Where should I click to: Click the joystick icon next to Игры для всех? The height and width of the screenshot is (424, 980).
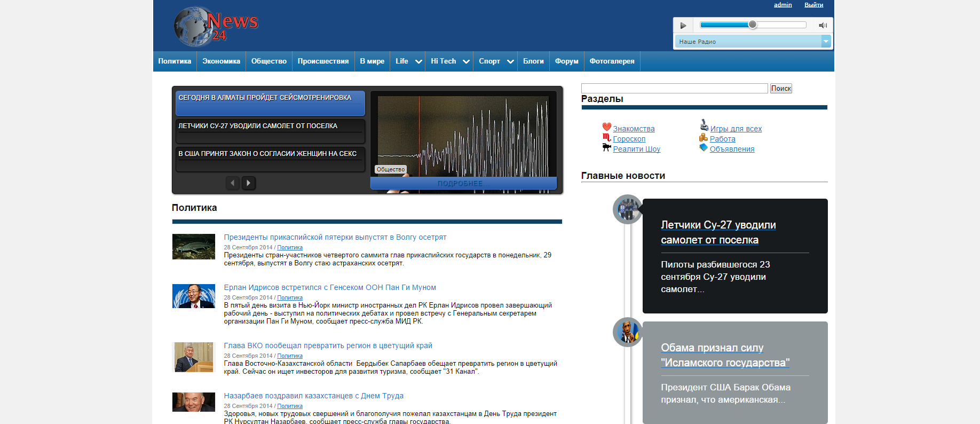(704, 125)
